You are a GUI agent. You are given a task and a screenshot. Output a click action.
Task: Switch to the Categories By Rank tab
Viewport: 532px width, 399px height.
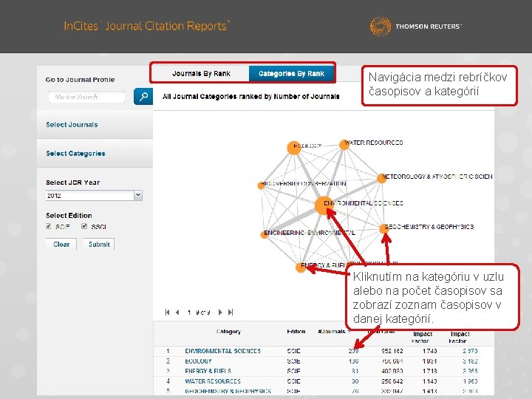click(291, 73)
